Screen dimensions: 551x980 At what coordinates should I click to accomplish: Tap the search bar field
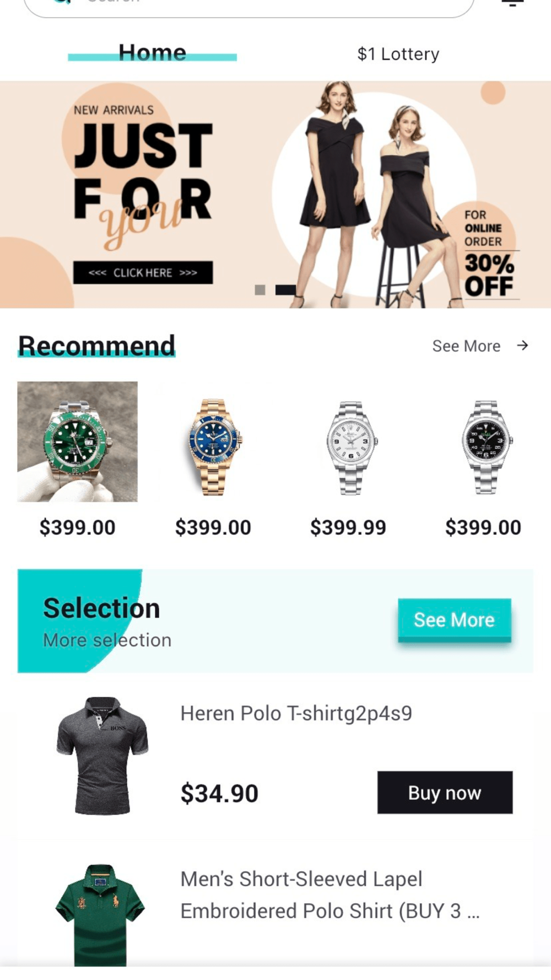coord(249,6)
